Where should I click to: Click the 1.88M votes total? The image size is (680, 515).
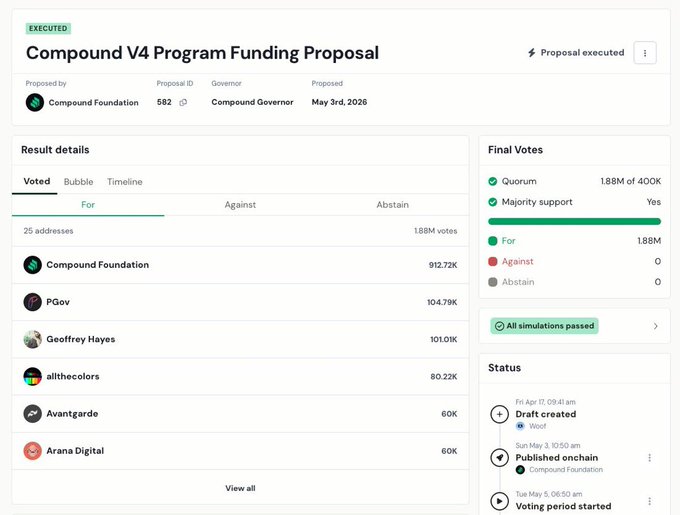coord(435,231)
